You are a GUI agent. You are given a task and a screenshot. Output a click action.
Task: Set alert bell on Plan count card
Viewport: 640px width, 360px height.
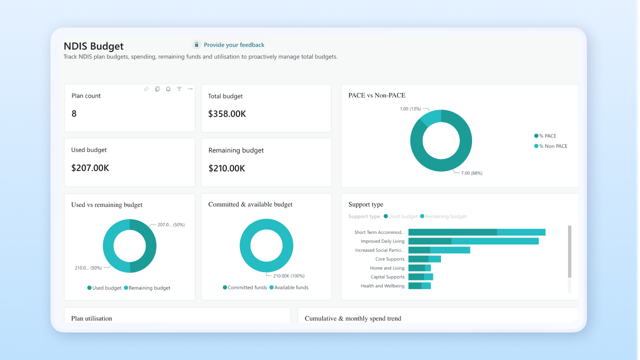coord(168,89)
